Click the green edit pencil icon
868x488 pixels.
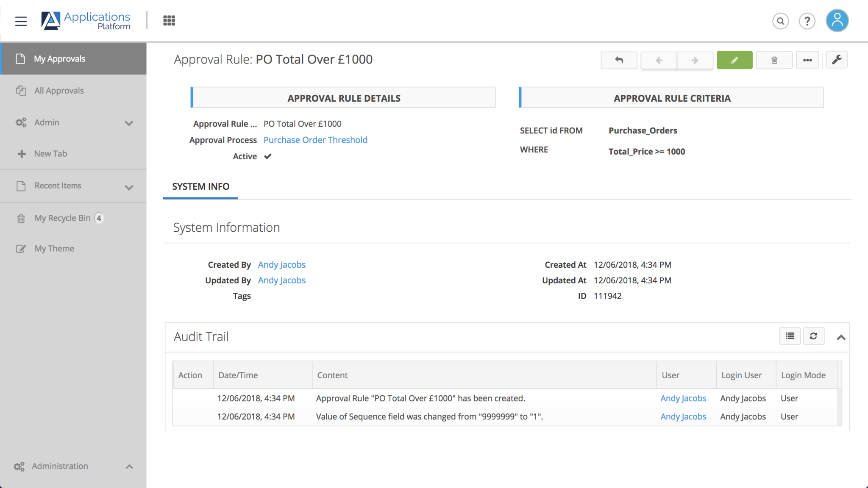coord(734,60)
